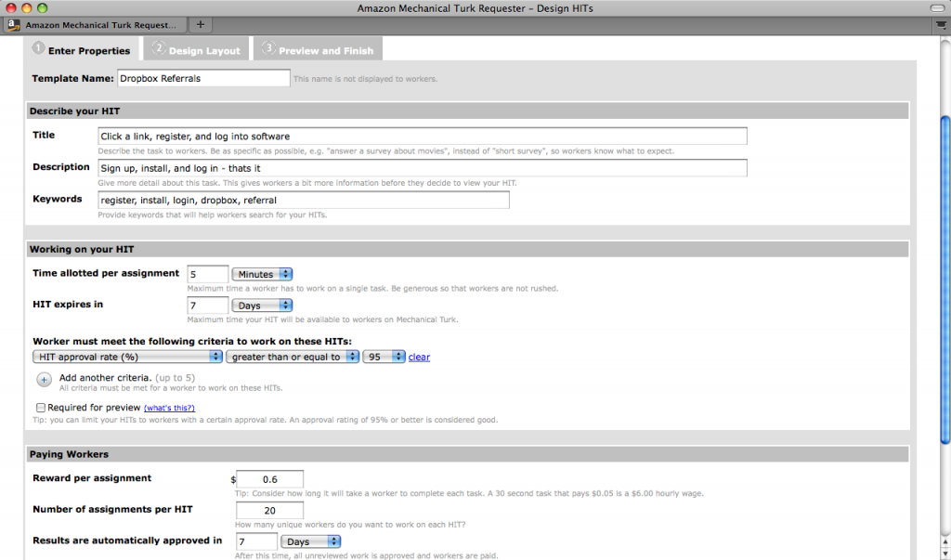The image size is (951, 560).
Task: Click the Keywords input field
Action: [x=304, y=201]
